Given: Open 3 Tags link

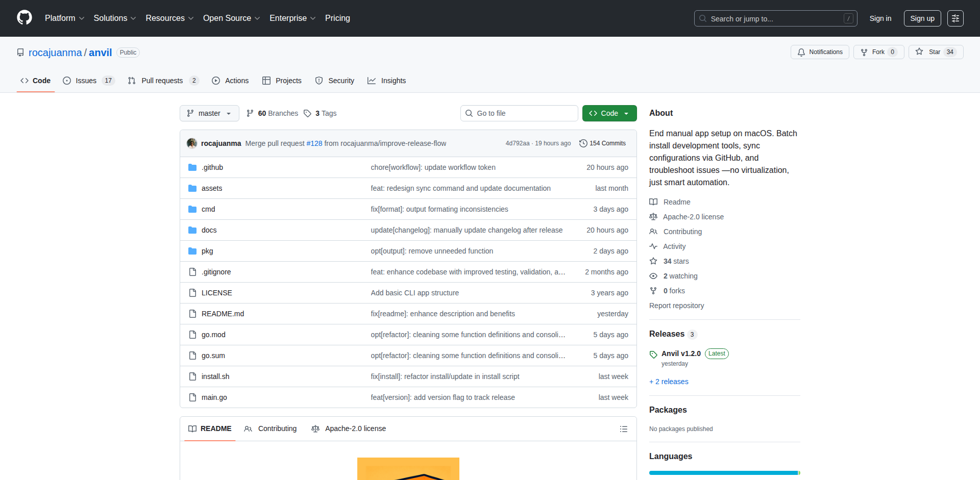Looking at the screenshot, I should pyautogui.click(x=320, y=113).
